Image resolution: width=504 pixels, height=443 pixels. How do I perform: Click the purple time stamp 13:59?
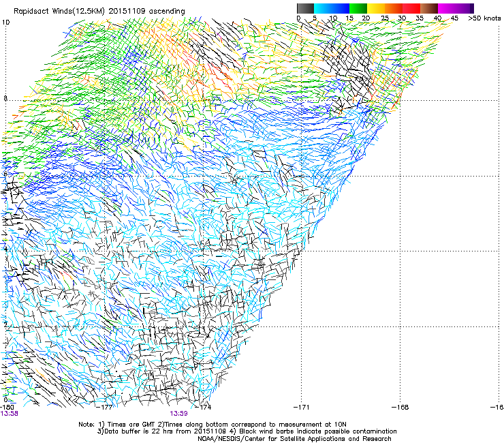coord(178,414)
